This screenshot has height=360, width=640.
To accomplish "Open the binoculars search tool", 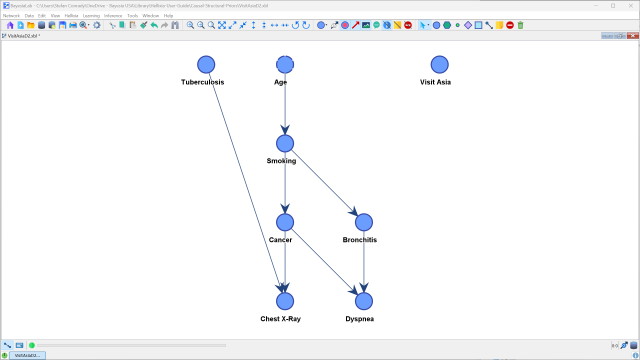I will pos(175,25).
